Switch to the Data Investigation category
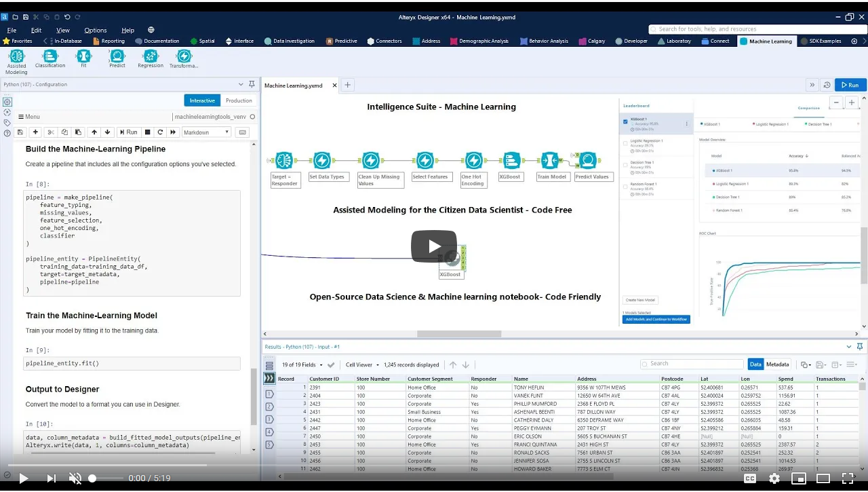This screenshot has height=492, width=868. 290,41
